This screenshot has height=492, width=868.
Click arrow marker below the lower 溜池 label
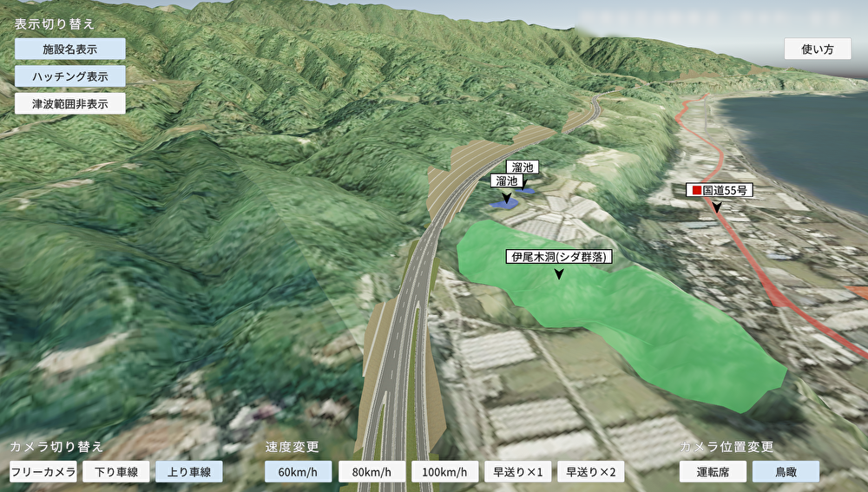click(507, 198)
